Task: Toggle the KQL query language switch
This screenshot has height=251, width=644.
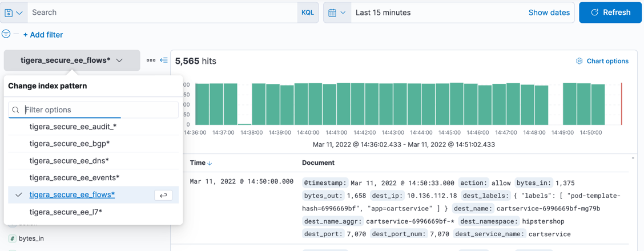Action: tap(307, 13)
